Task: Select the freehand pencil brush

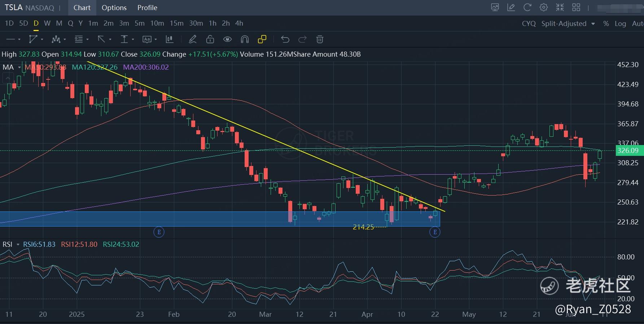Action: point(193,39)
